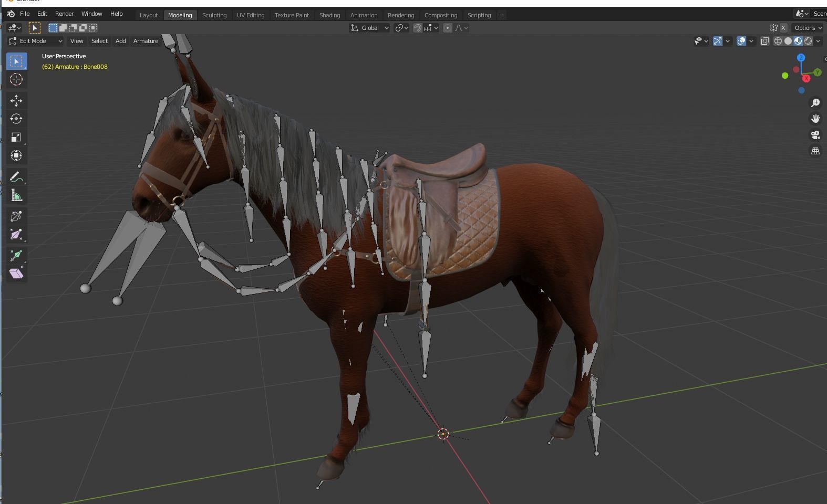Open the Window menu
The width and height of the screenshot is (827, 504).
pos(91,14)
